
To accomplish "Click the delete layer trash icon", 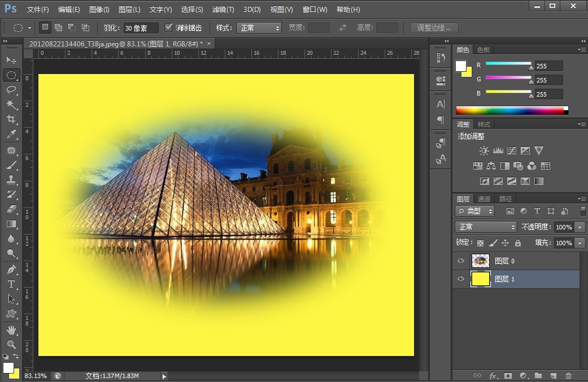I will tap(568, 375).
